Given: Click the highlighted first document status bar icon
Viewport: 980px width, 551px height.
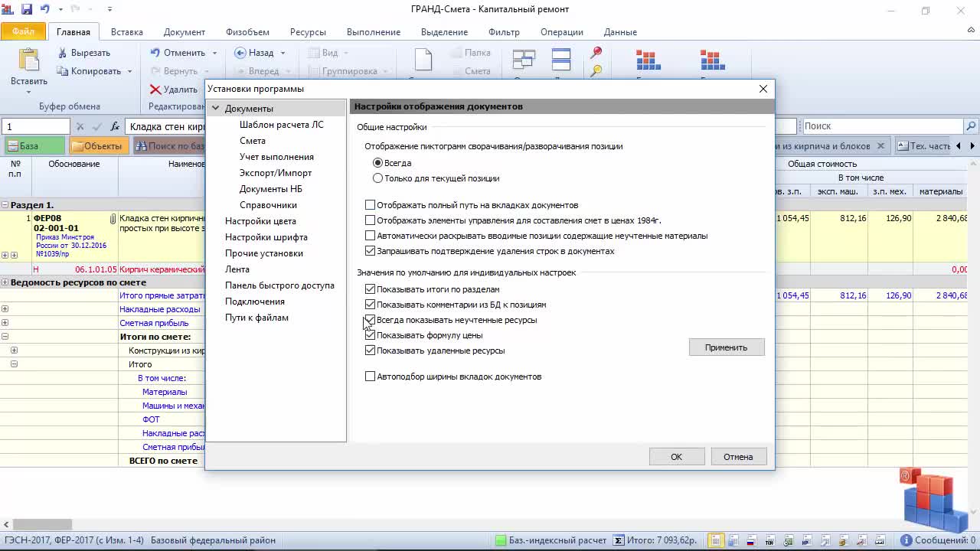Looking at the screenshot, I should pyautogui.click(x=715, y=540).
